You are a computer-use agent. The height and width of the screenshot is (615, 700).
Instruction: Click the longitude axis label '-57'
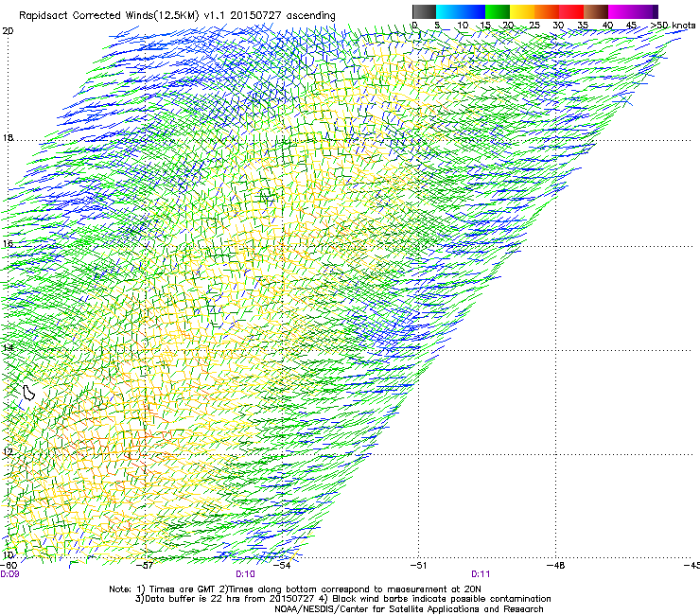145,566
